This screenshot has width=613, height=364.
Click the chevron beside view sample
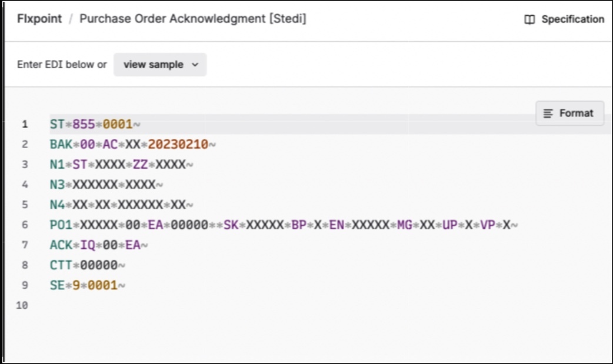point(195,65)
